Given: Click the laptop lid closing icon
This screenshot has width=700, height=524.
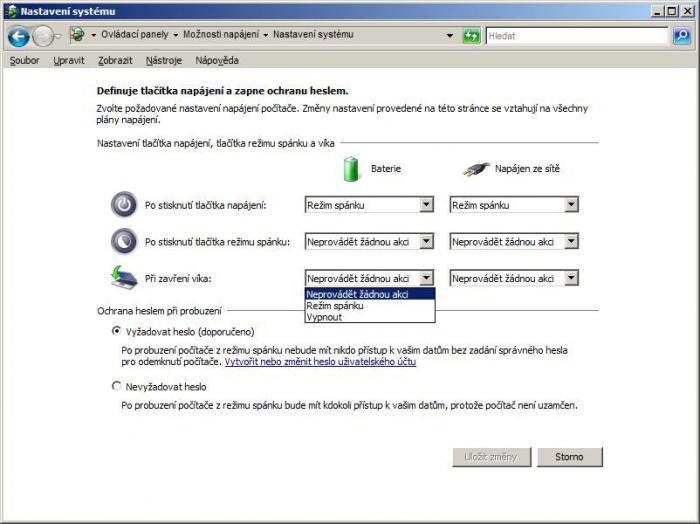Looking at the screenshot, I should point(123,277).
